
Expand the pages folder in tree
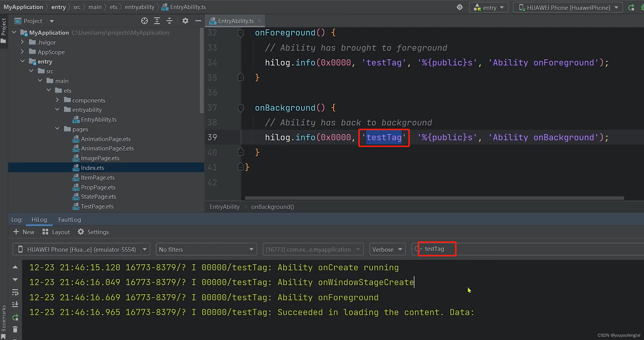click(57, 129)
